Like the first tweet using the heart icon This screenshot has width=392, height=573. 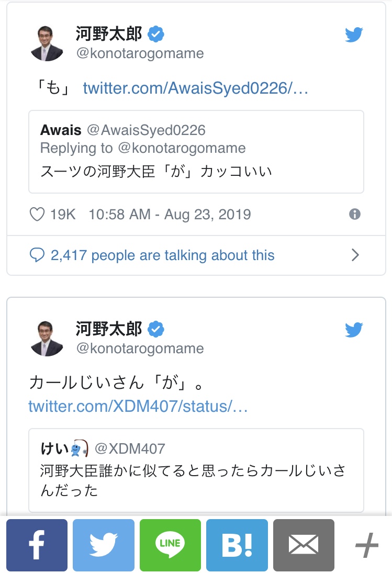coord(37,214)
